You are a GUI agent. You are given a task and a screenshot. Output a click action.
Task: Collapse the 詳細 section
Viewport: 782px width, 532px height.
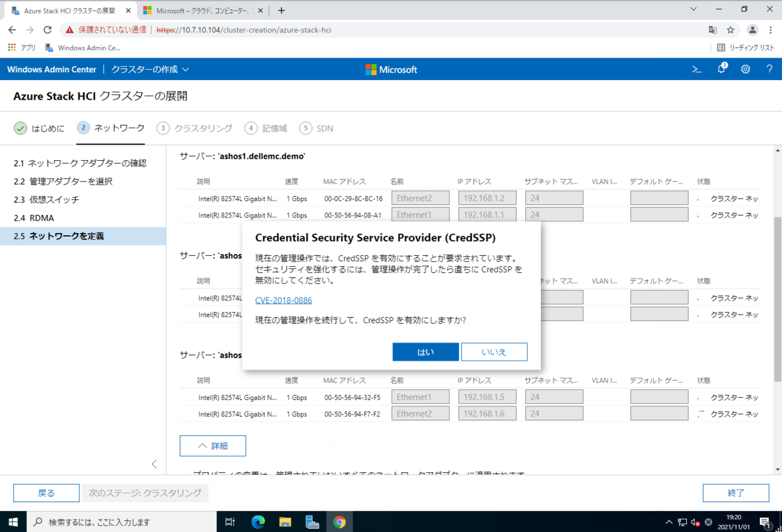[x=212, y=446]
